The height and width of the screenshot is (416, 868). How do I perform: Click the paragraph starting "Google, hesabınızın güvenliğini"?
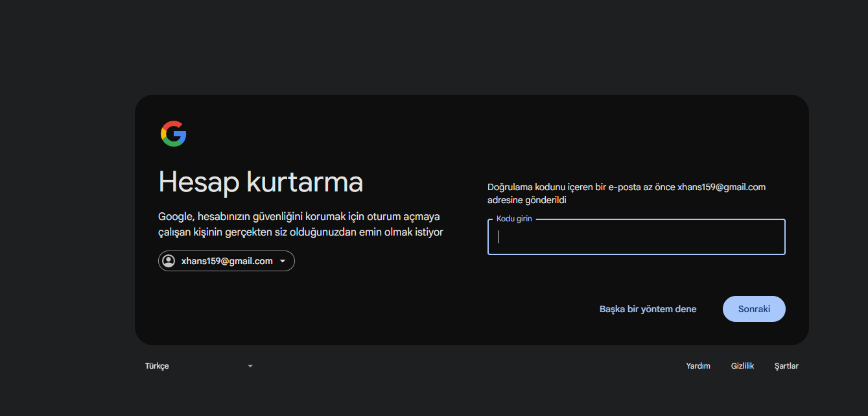[x=301, y=224]
